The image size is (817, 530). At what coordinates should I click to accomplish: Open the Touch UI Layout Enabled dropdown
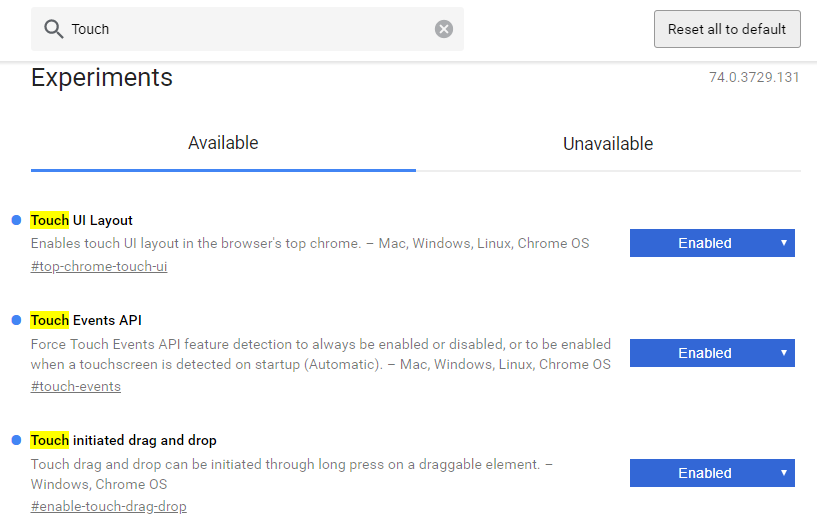(x=712, y=243)
